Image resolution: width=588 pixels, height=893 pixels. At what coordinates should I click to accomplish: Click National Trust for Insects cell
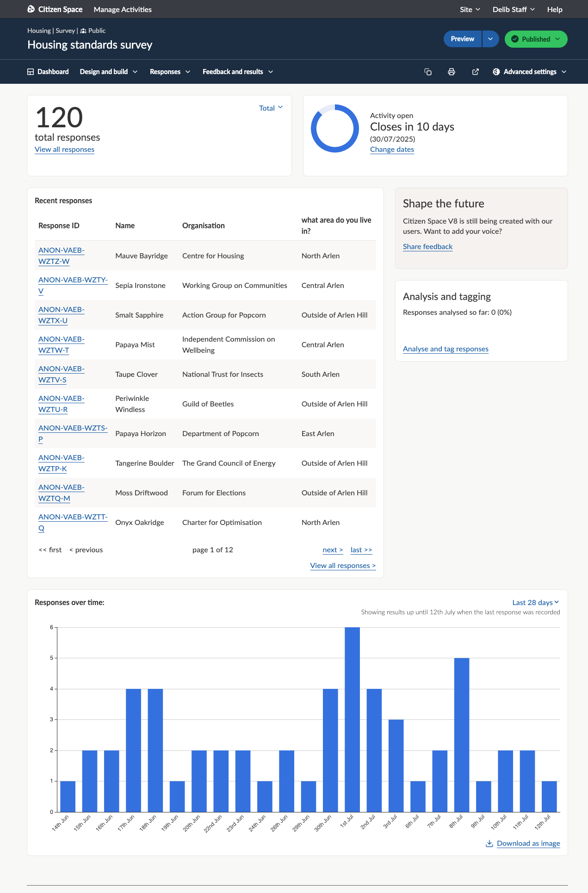click(223, 374)
